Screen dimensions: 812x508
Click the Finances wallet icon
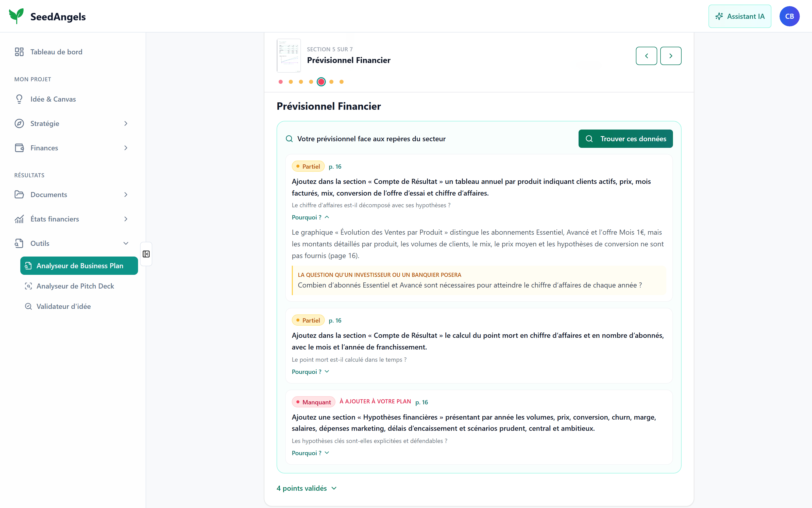click(19, 148)
